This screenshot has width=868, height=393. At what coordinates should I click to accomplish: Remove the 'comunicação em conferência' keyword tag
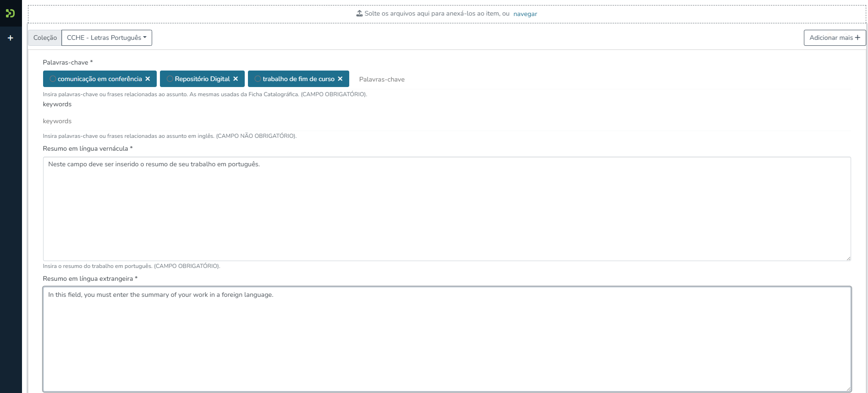(148, 79)
